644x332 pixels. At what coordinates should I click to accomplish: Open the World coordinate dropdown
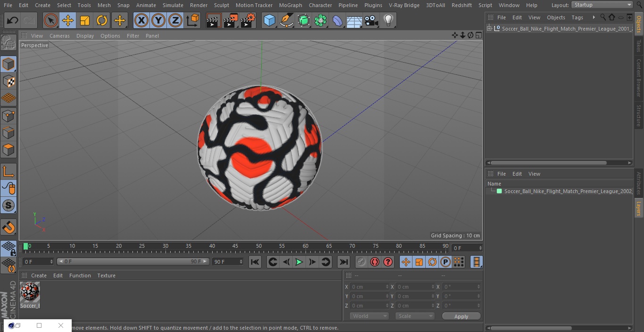[x=369, y=316]
